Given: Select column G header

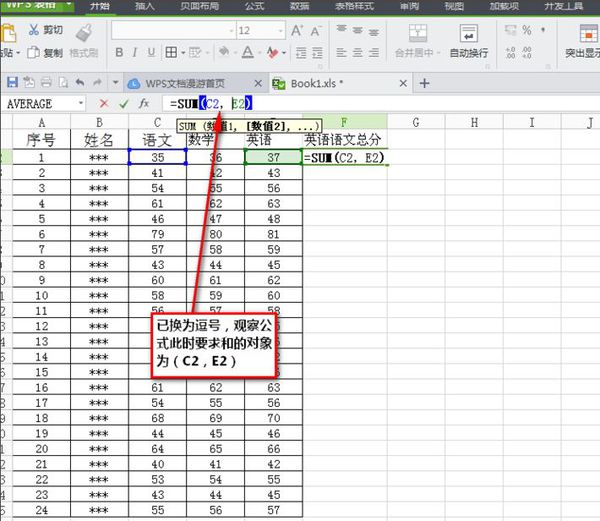Looking at the screenshot, I should coord(416,122).
